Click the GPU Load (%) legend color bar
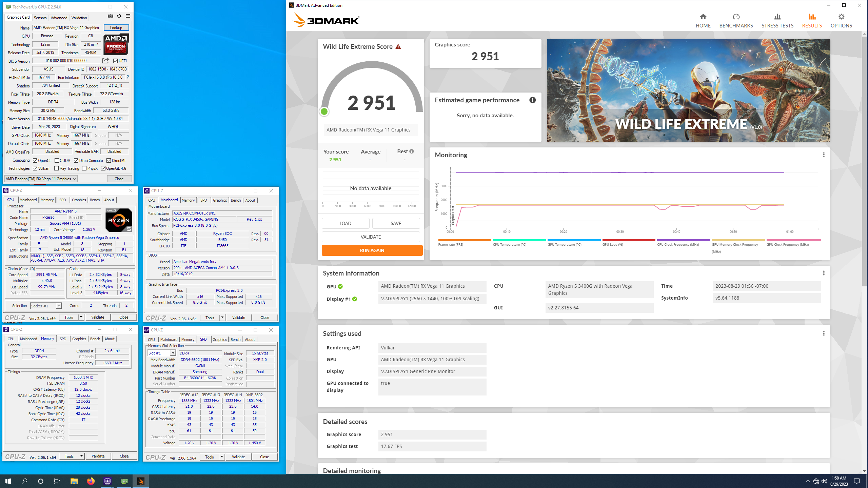 pos(629,240)
